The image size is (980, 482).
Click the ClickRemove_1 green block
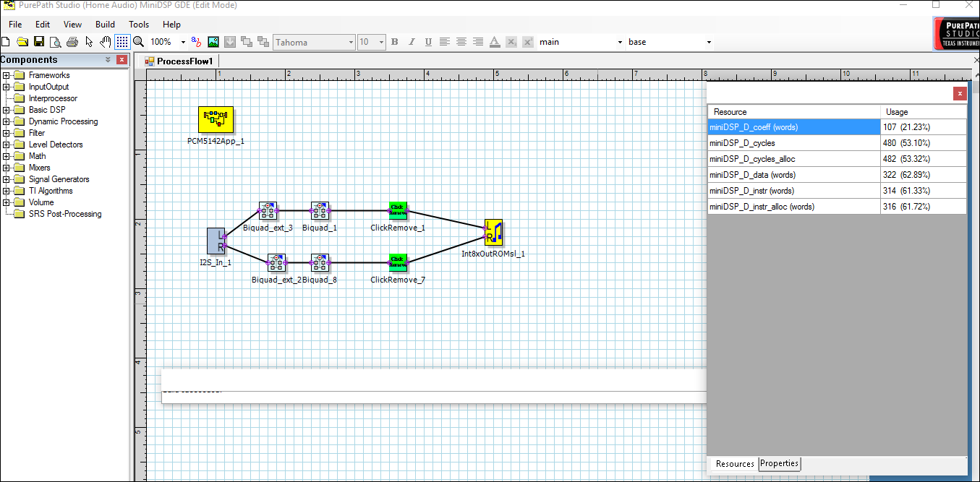point(397,210)
